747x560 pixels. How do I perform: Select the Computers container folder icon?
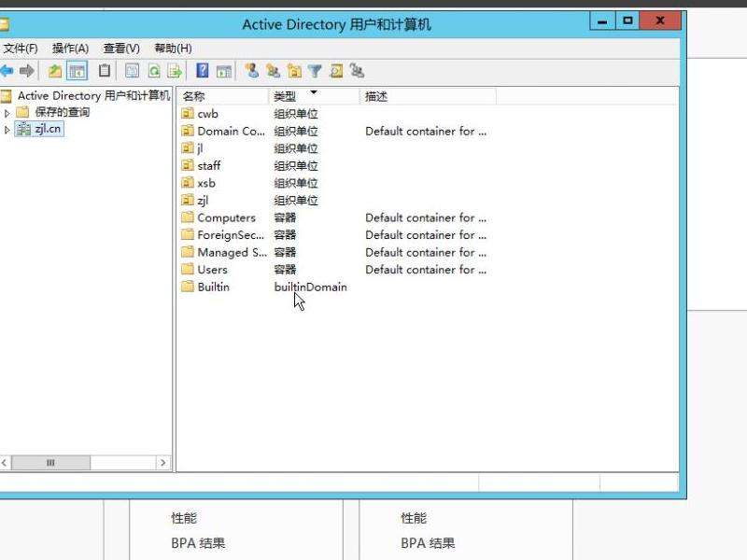tap(188, 217)
